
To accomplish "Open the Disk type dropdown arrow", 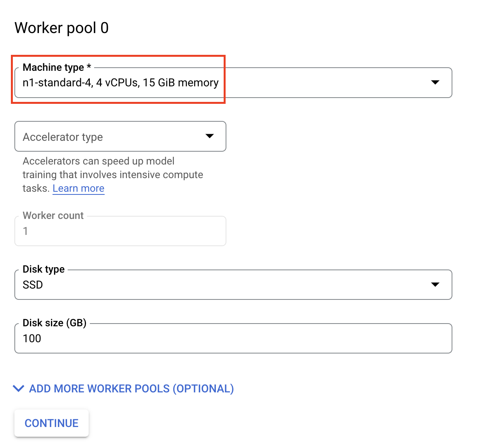I will click(x=435, y=285).
